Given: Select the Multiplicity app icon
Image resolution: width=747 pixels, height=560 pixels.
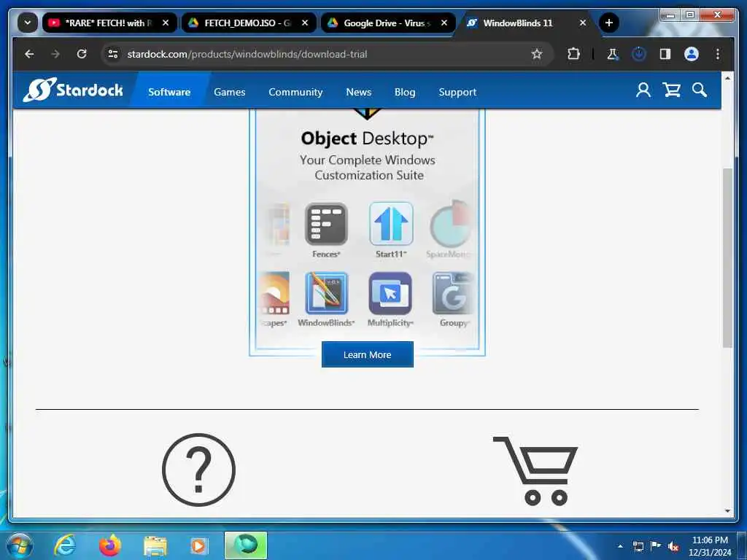Looking at the screenshot, I should [x=390, y=293].
